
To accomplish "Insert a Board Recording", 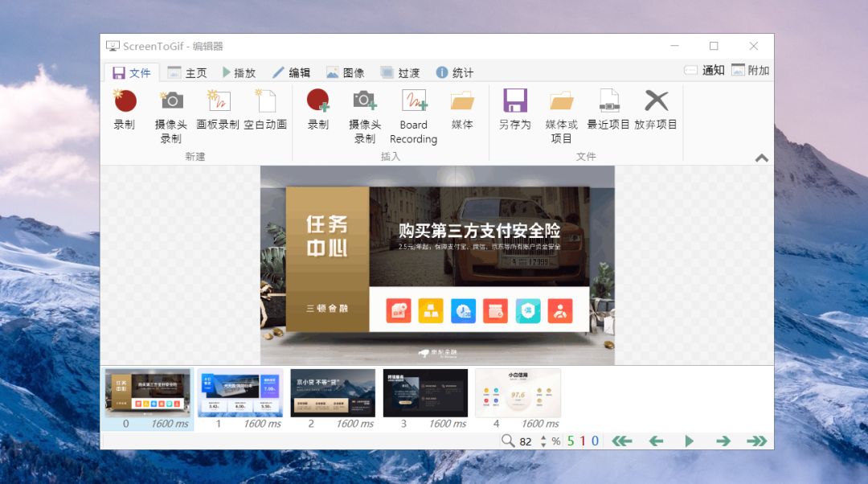I will 414,116.
